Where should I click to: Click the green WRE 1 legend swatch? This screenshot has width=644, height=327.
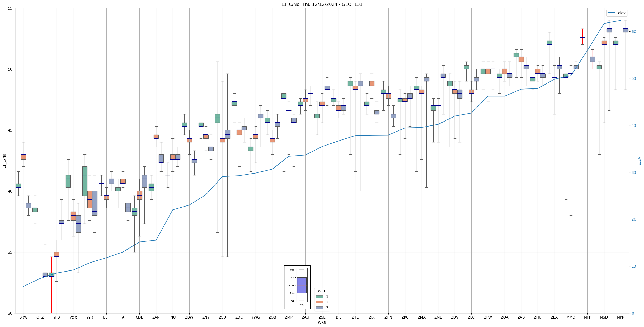click(319, 297)
